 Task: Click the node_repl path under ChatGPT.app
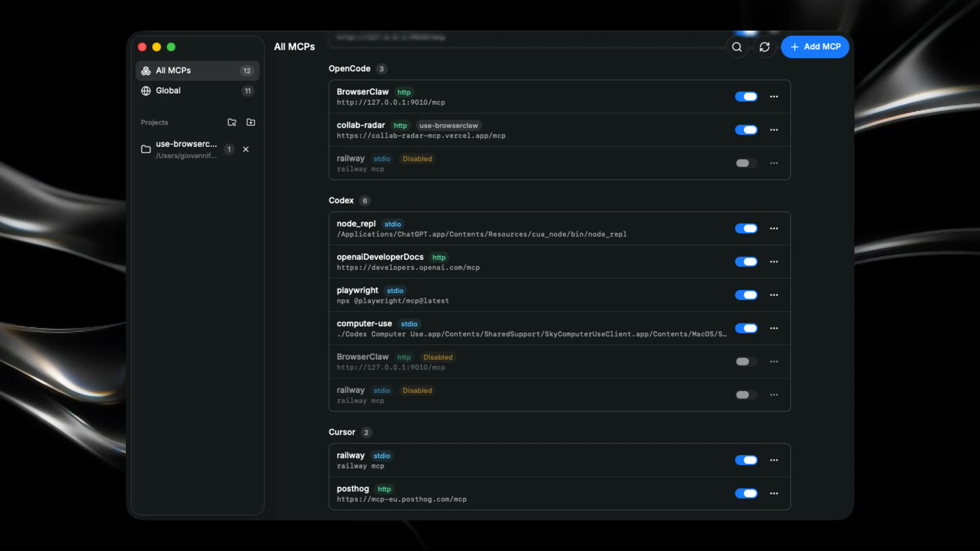482,234
